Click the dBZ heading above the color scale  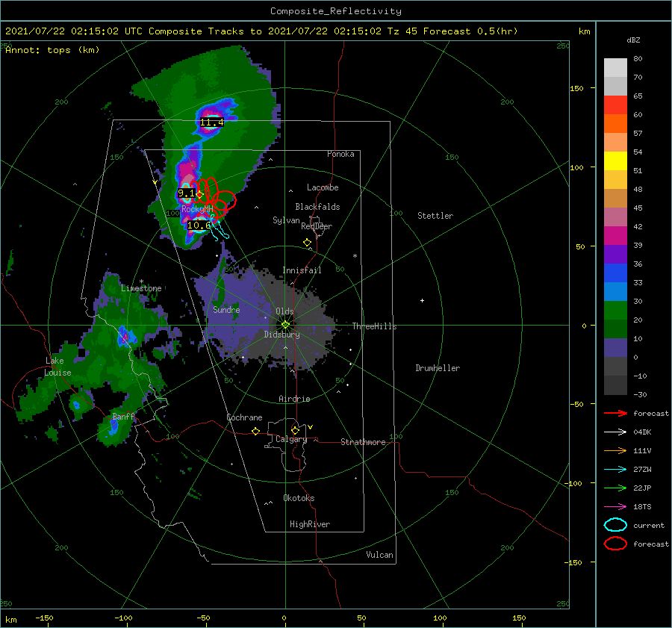633,40
